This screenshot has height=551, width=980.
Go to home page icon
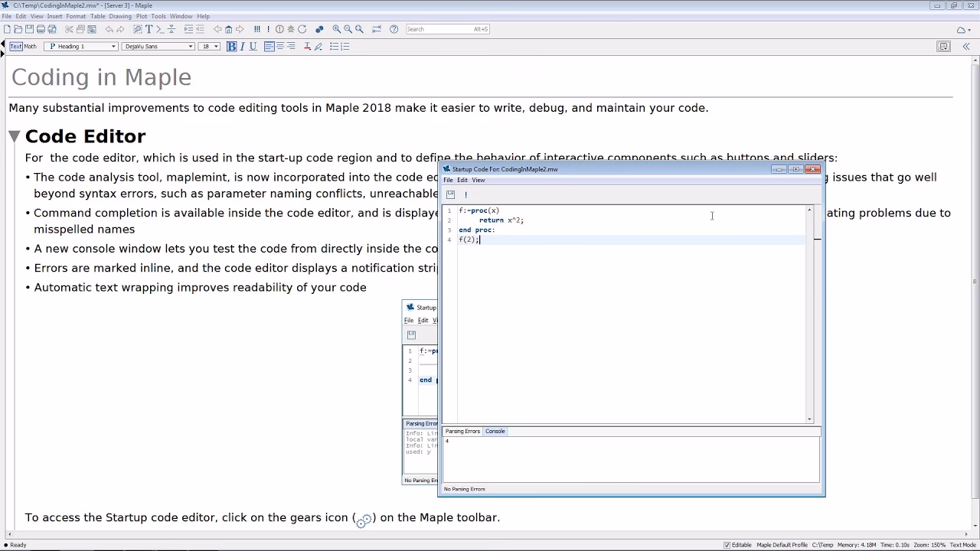pyautogui.click(x=228, y=29)
